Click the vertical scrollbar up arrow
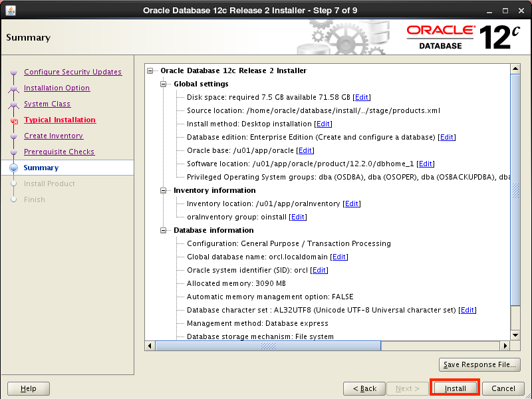 tap(515, 69)
